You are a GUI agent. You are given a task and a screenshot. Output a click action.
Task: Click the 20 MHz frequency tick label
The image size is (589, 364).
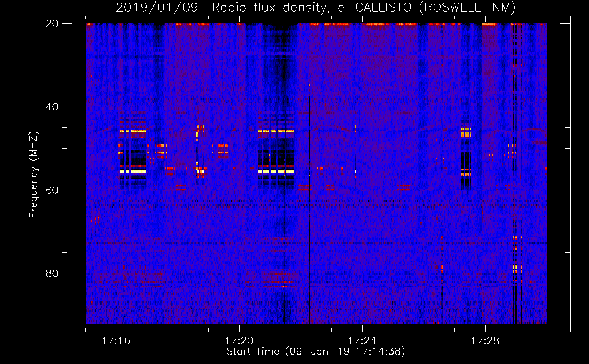(x=52, y=24)
